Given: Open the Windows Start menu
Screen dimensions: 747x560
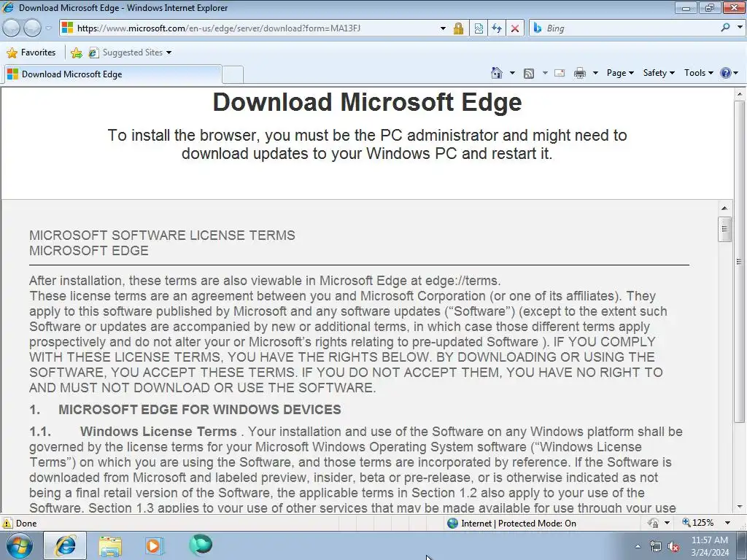Looking at the screenshot, I should tap(20, 545).
